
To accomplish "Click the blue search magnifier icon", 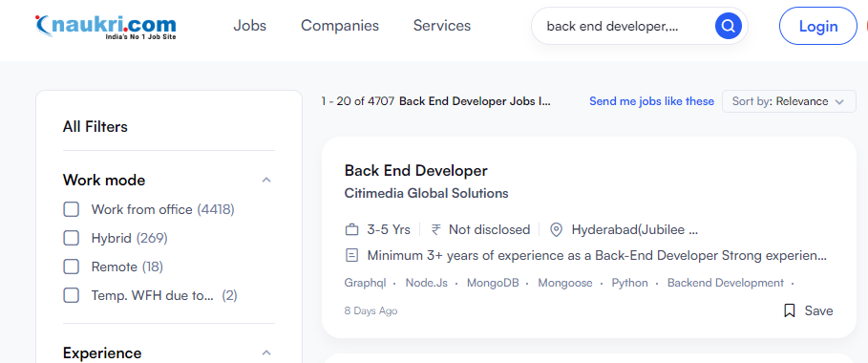I will point(728,26).
